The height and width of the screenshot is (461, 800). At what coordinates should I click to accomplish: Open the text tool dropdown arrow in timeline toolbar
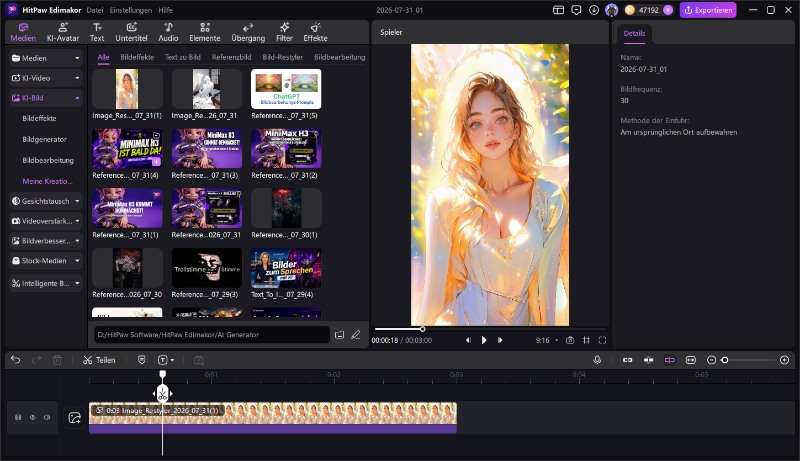click(x=172, y=360)
